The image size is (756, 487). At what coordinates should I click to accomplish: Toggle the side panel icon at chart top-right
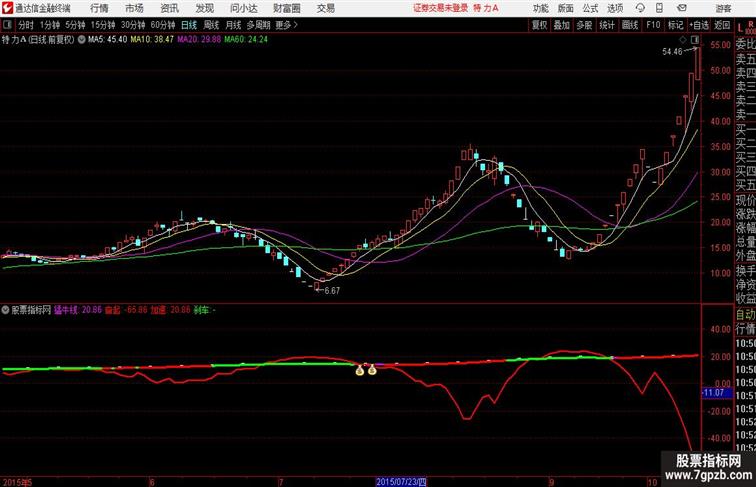click(x=695, y=39)
